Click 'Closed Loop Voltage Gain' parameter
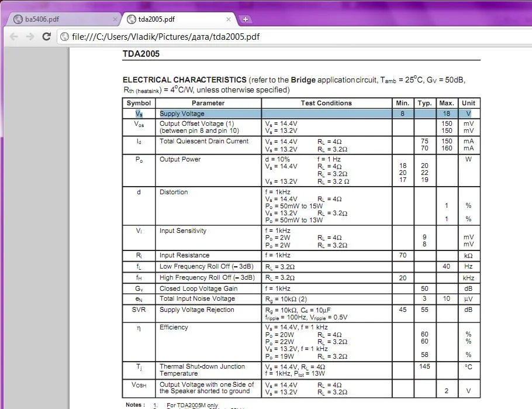Image resolution: width=532 pixels, height=409 pixels. pos(199,288)
